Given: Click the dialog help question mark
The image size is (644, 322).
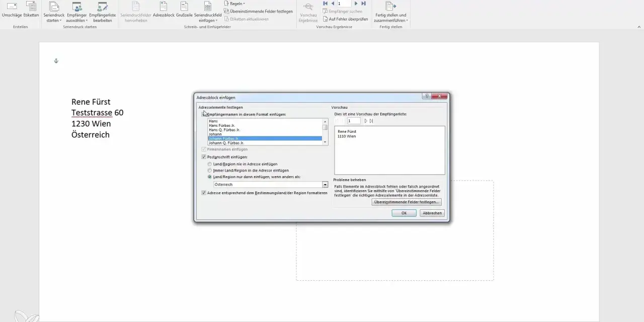Looking at the screenshot, I should click(x=427, y=96).
